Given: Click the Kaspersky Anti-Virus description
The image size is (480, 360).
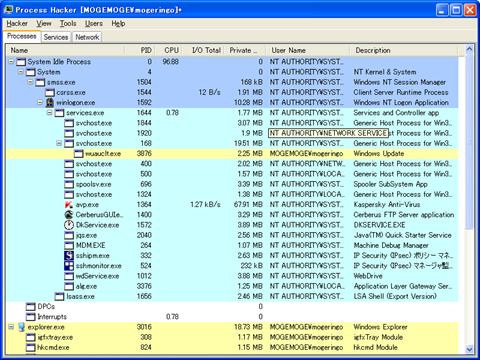Looking at the screenshot, I should click(387, 204).
